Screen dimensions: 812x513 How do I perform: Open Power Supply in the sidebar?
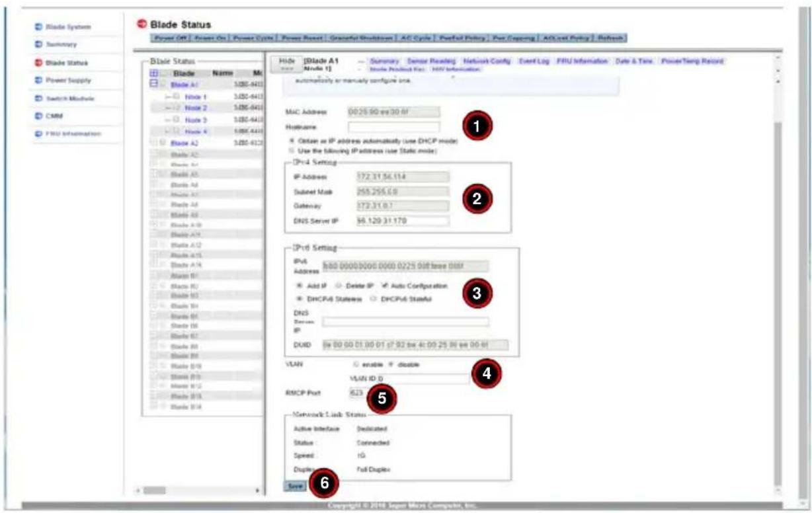[67, 80]
